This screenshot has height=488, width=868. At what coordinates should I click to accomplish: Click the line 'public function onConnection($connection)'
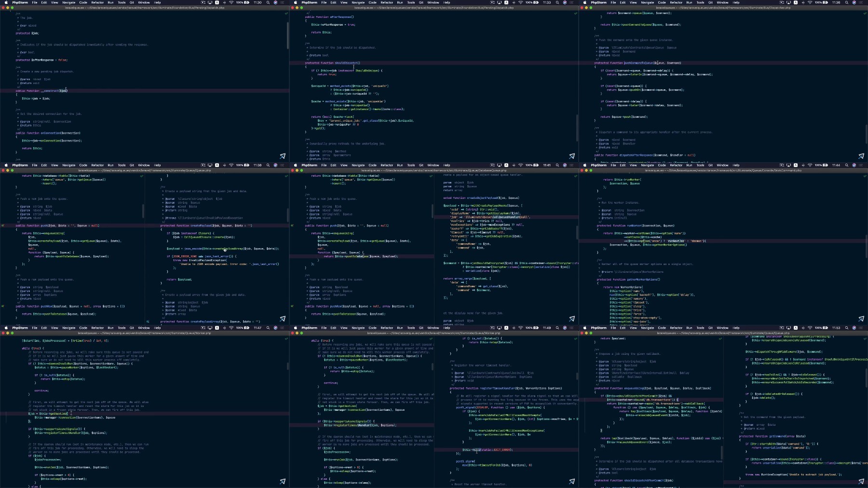tap(48, 133)
